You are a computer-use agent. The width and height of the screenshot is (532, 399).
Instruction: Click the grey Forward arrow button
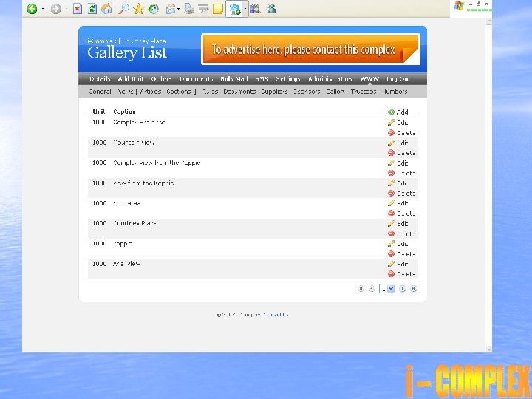(55, 9)
